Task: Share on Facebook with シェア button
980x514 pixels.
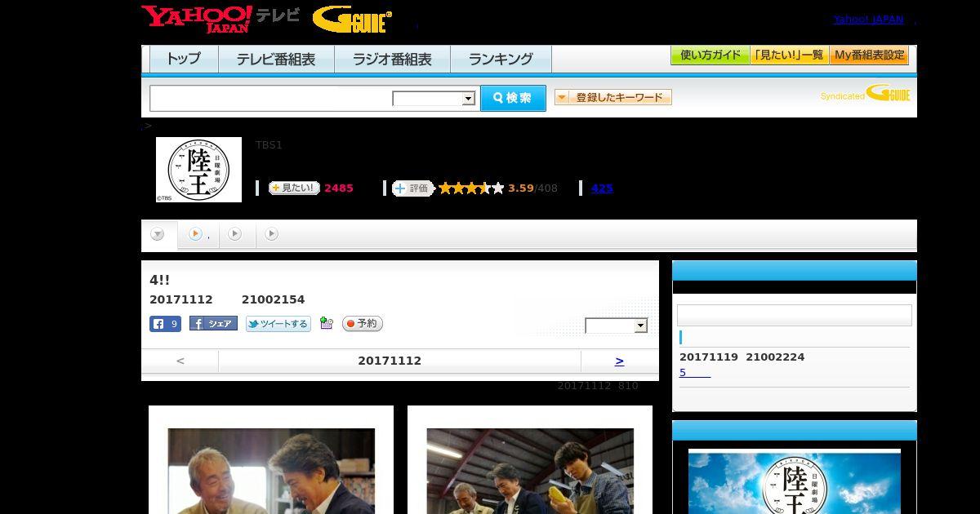Action: coord(213,323)
